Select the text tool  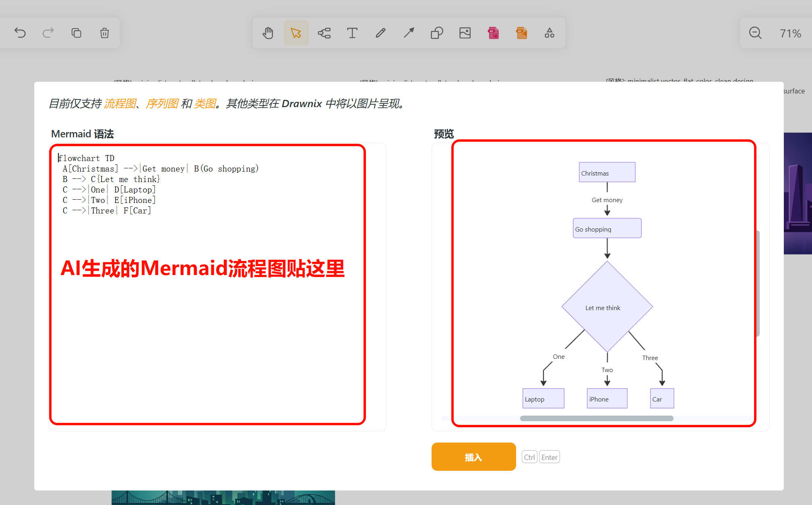tap(353, 33)
